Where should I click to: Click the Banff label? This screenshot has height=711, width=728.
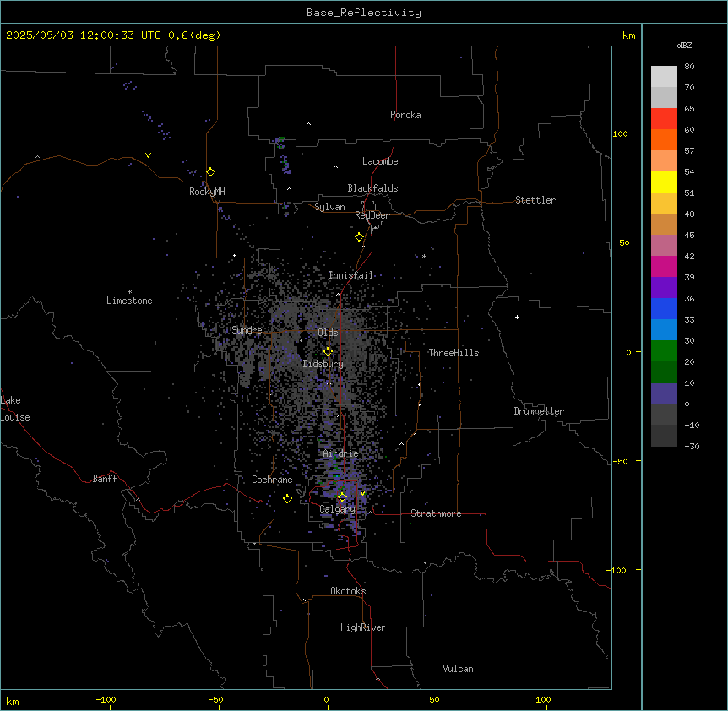pos(105,479)
